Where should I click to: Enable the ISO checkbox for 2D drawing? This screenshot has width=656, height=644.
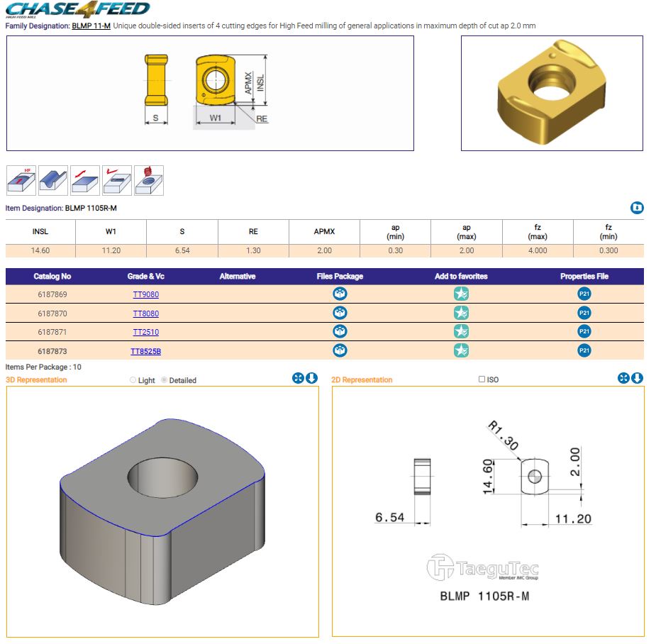(x=482, y=379)
